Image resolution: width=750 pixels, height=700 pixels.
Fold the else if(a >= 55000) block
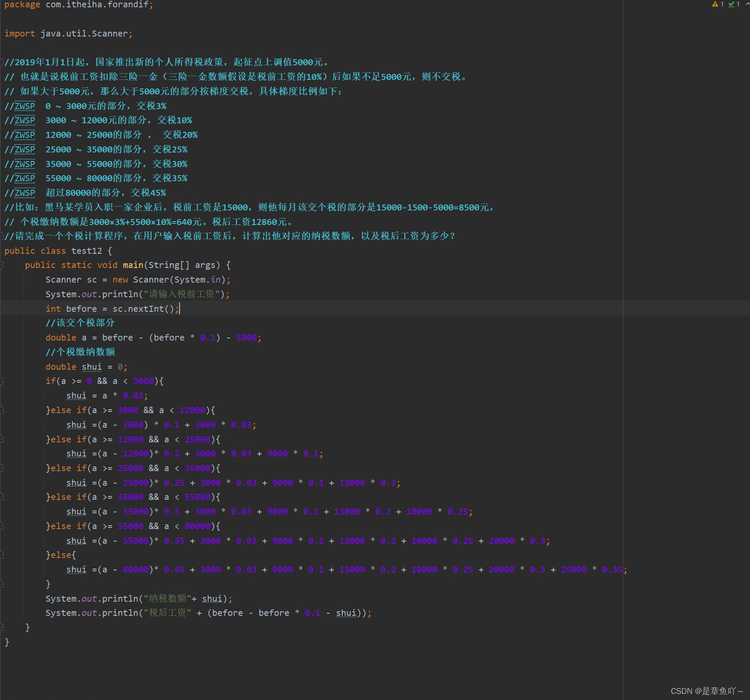(2, 526)
